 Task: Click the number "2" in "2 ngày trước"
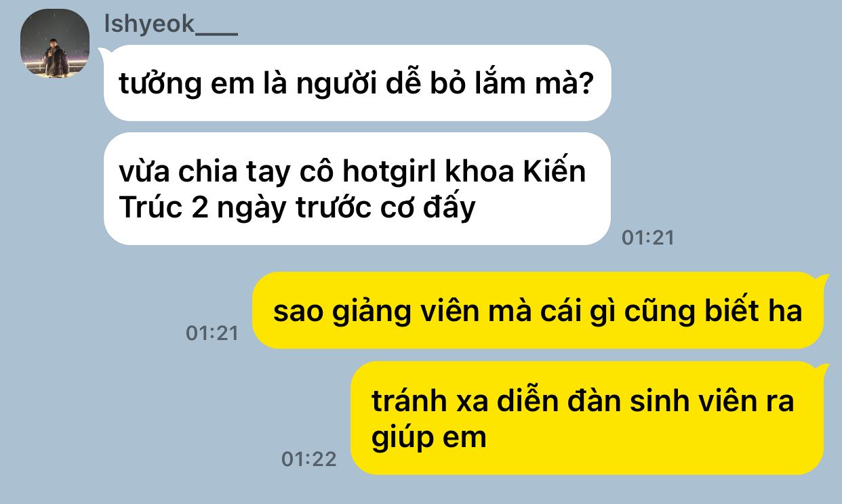pos(200,208)
